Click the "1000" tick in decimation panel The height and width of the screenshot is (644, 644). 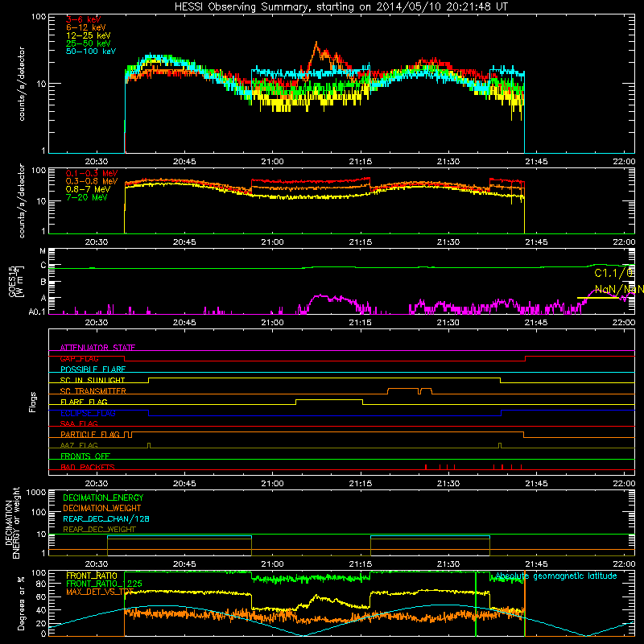36,493
